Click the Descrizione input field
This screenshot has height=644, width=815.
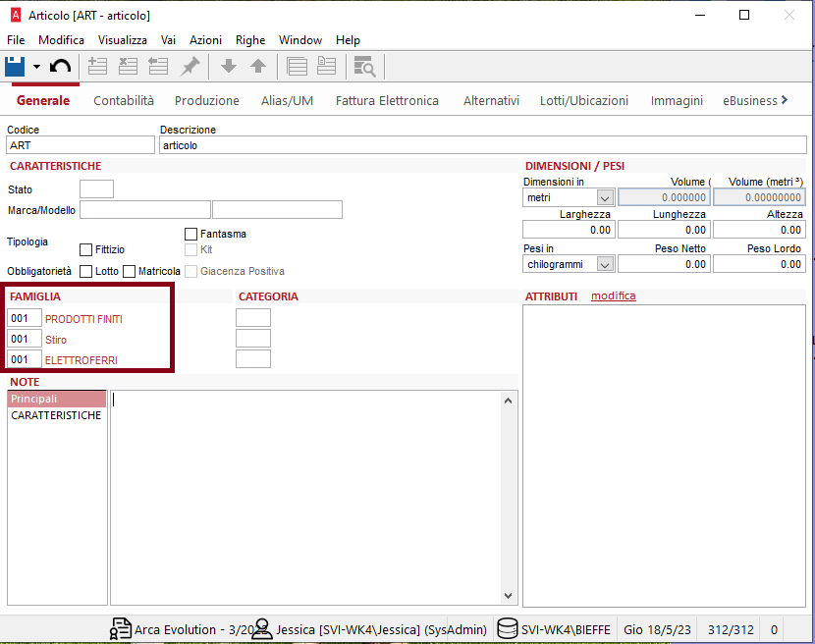[x=482, y=145]
